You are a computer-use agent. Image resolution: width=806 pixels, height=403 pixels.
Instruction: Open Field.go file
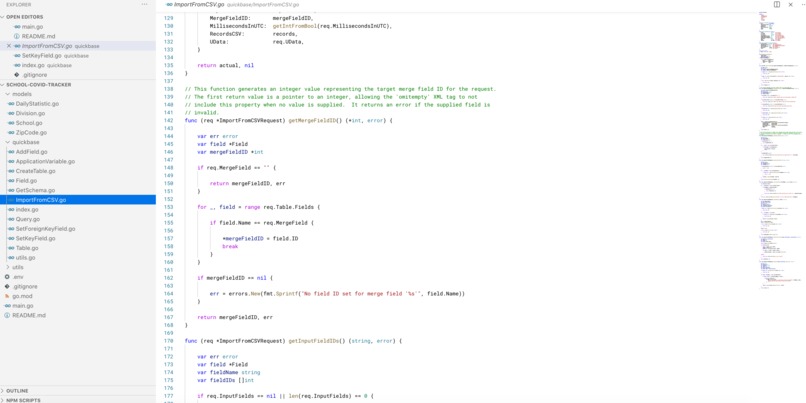coord(26,181)
